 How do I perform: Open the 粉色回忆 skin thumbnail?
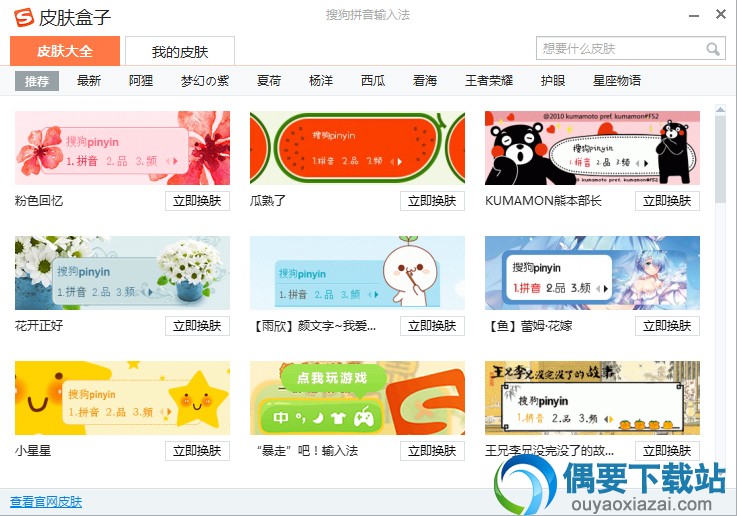(x=122, y=148)
